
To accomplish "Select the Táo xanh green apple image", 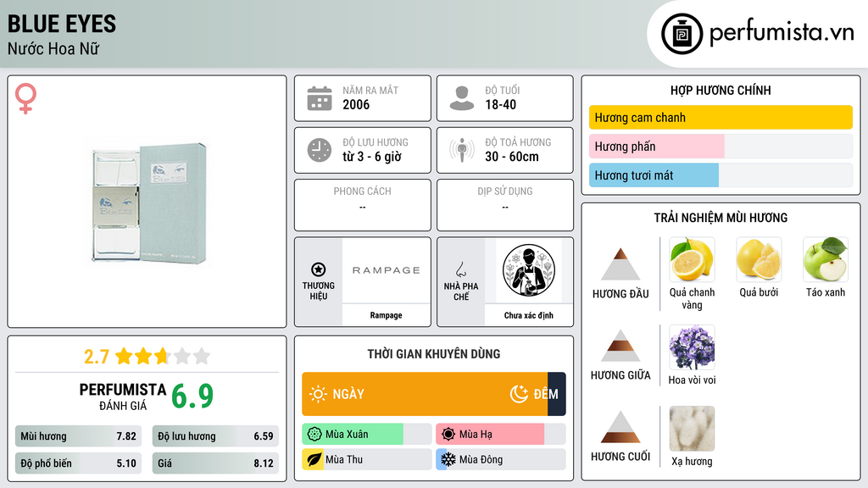I will [x=826, y=259].
